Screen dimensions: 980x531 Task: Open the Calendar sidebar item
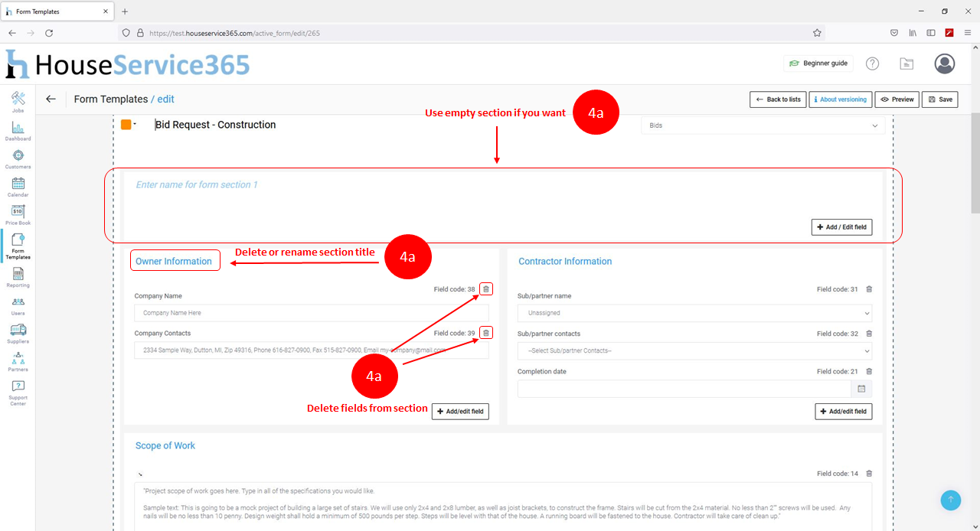(x=18, y=187)
